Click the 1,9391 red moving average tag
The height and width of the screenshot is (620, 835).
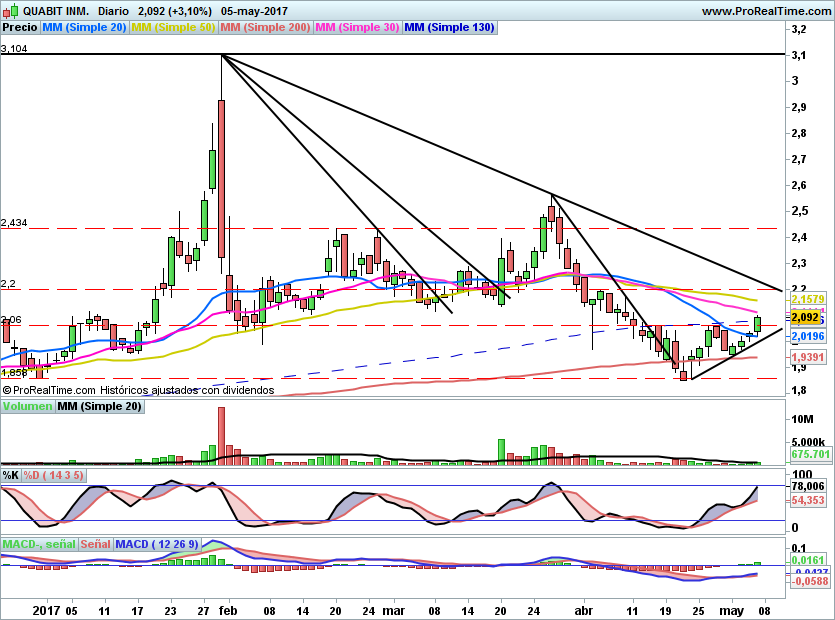tap(807, 356)
